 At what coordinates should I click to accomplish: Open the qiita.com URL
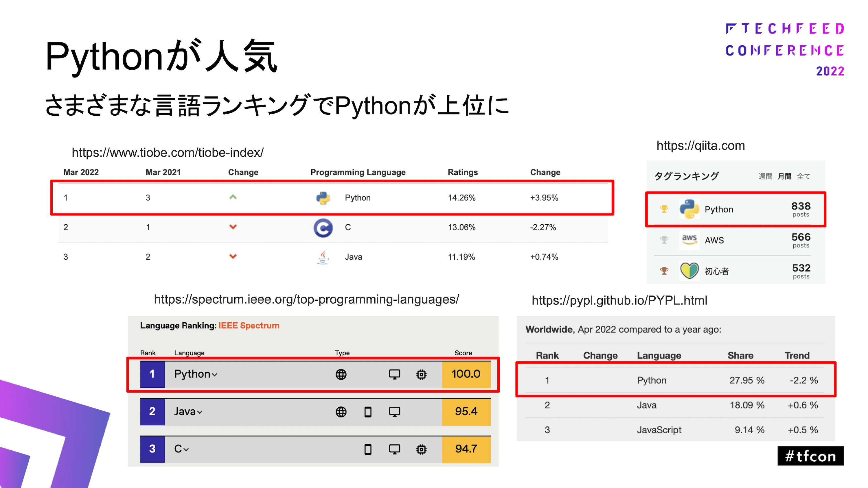(700, 146)
